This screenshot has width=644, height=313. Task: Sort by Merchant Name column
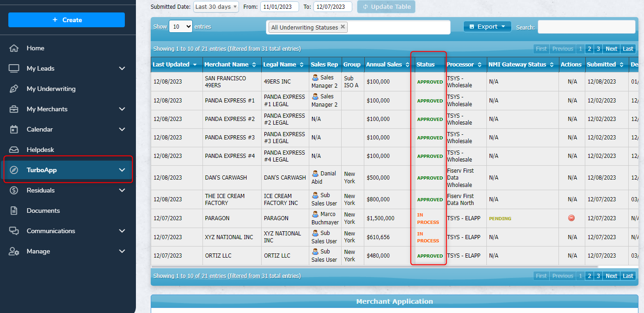point(232,64)
